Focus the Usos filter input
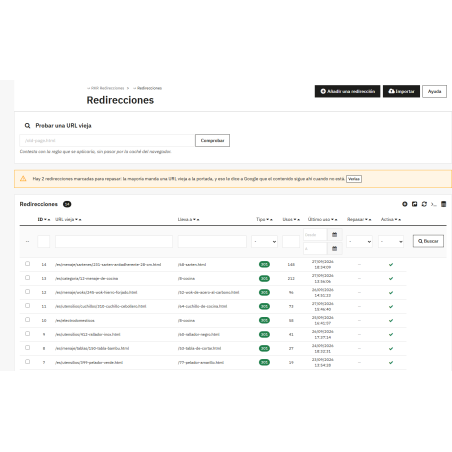Image resolution: width=452 pixels, height=452 pixels. pos(291,241)
